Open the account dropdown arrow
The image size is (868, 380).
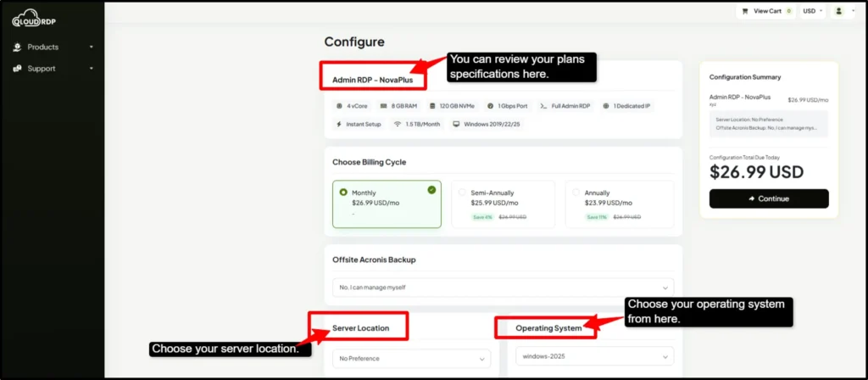(853, 11)
